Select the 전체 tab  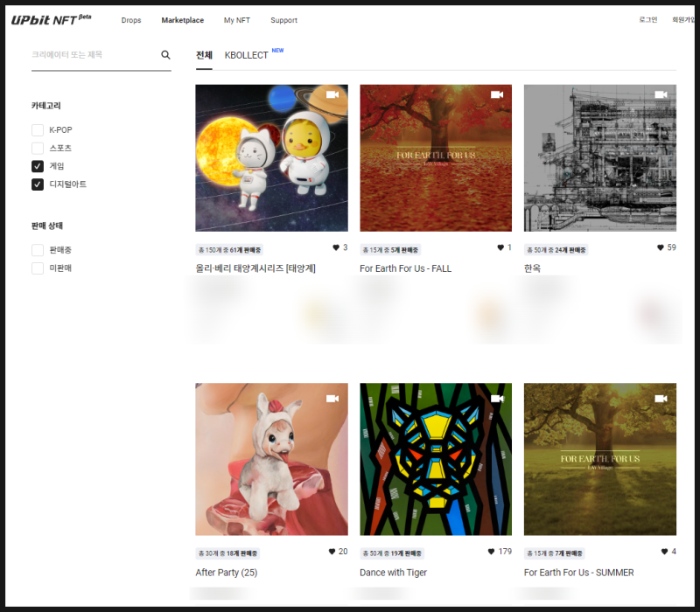(204, 55)
